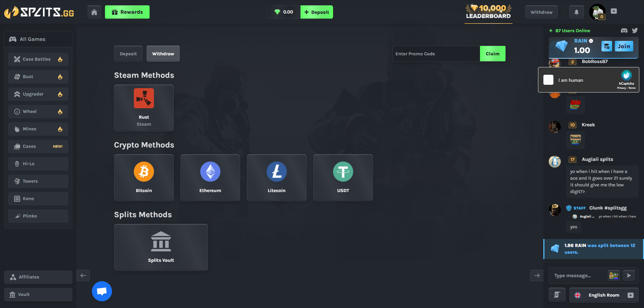Open the Rewards page
This screenshot has height=308, width=644.
(127, 12)
